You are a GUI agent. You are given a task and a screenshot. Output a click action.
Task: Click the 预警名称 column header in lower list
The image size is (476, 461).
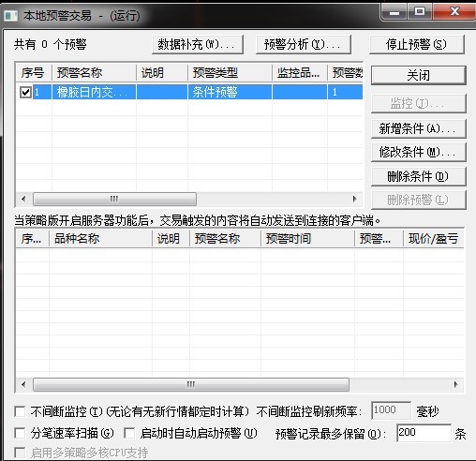pyautogui.click(x=225, y=239)
